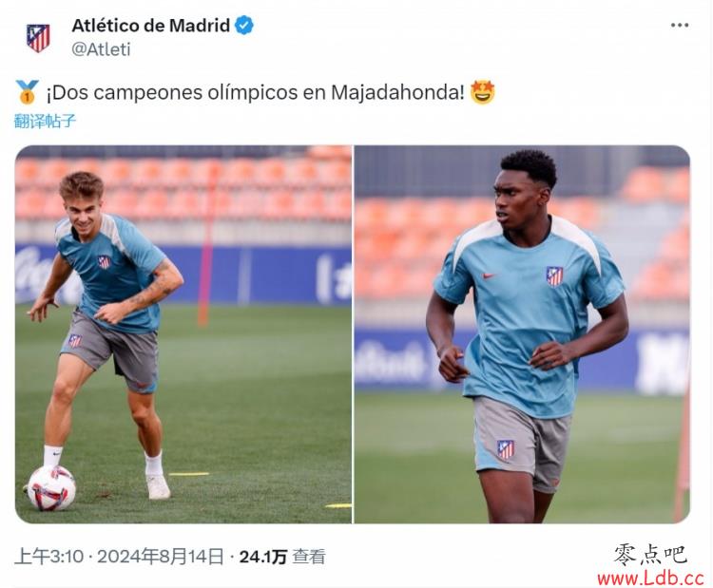Screen dimensions: 713x588
Task: Open the Atlético de Madrid display name
Action: (151, 26)
